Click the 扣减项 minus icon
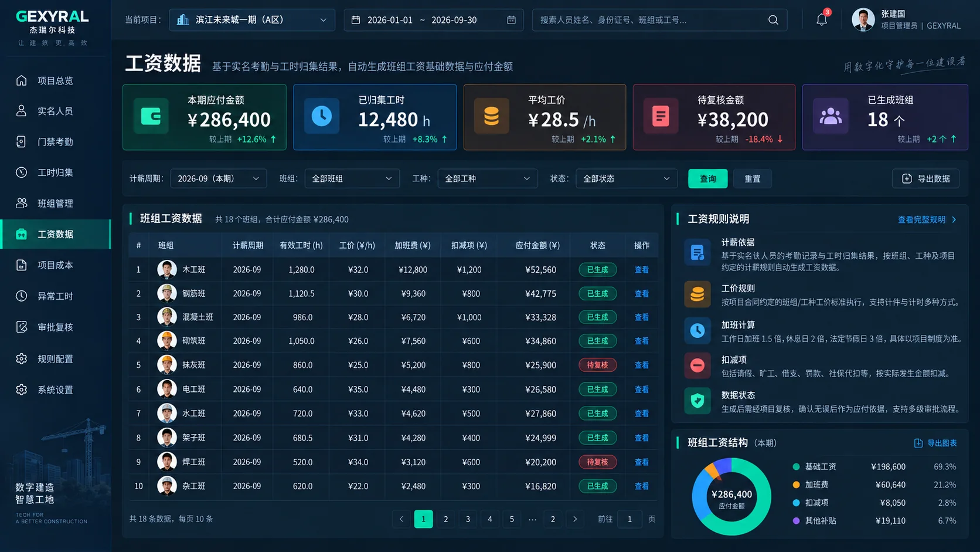This screenshot has height=552, width=980. (x=697, y=365)
